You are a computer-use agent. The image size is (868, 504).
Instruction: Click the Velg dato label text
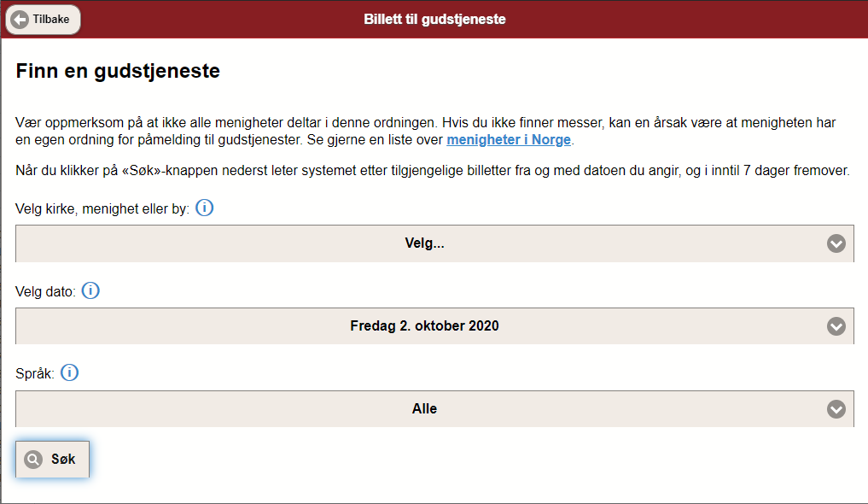(45, 291)
